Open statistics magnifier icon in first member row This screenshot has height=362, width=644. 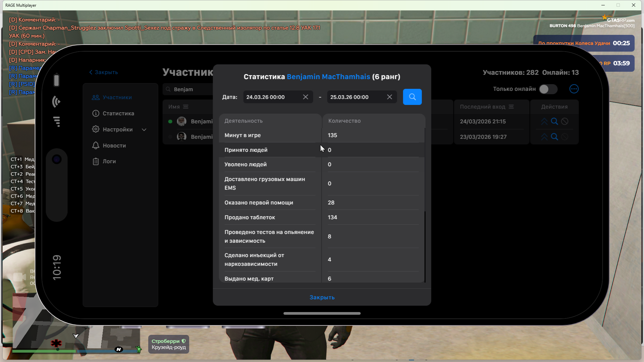pos(554,121)
